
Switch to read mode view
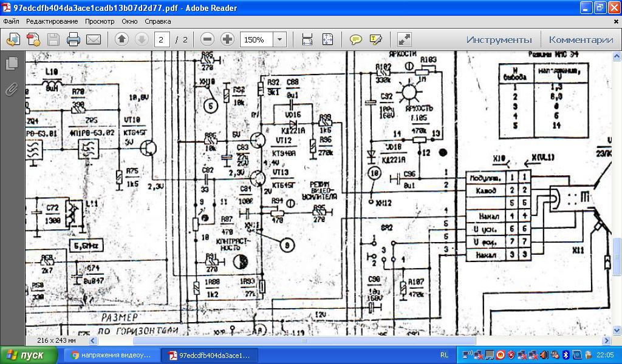coord(404,40)
